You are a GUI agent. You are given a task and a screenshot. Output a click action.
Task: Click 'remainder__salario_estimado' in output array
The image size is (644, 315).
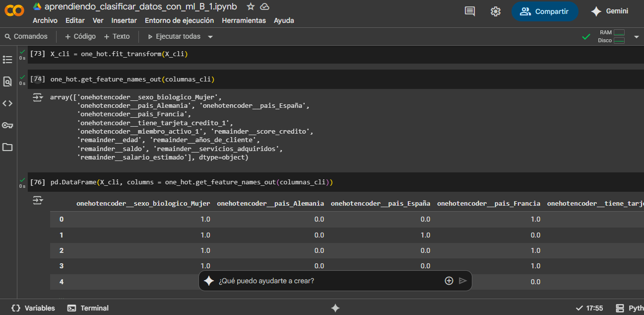pyautogui.click(x=134, y=157)
